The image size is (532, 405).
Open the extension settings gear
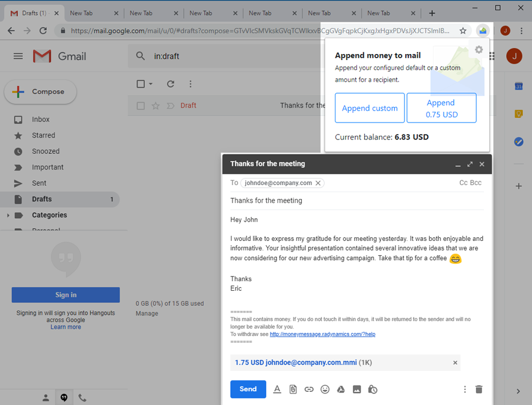click(478, 49)
